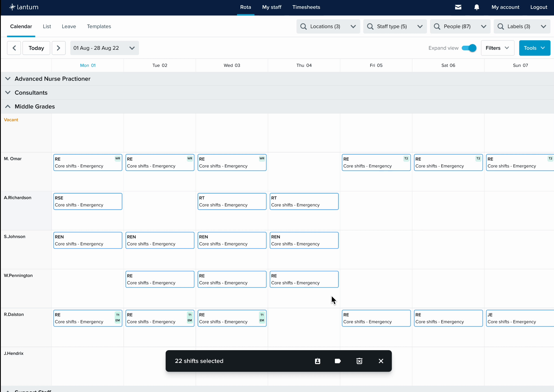Open the Tools dropdown
Viewport: 554px width, 392px height.
[534, 48]
